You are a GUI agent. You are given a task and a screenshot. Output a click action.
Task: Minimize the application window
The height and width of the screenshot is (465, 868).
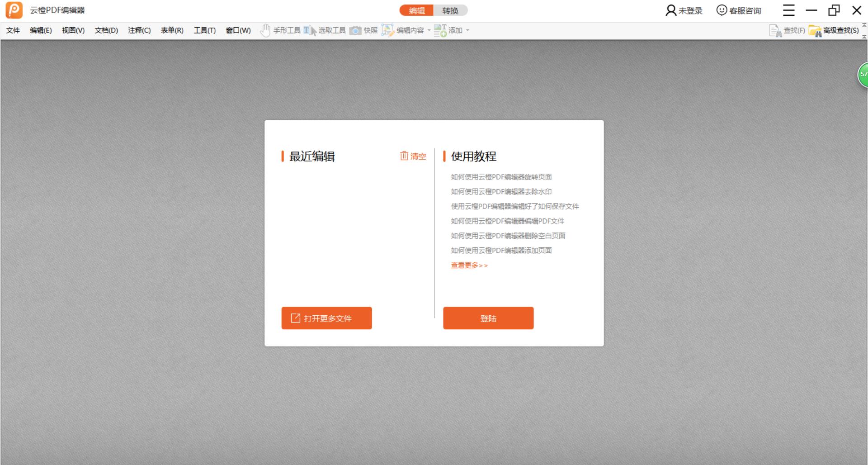click(x=811, y=10)
